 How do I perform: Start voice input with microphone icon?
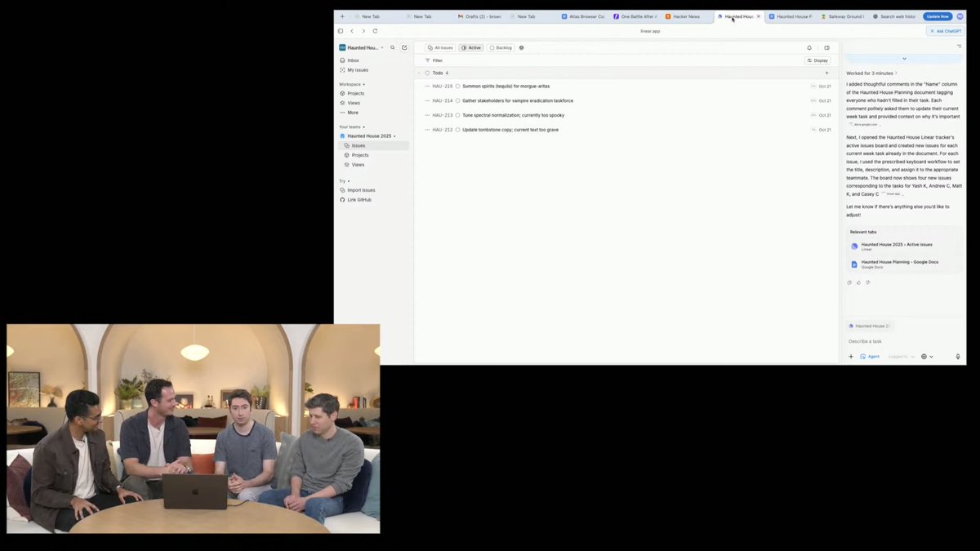tap(958, 356)
